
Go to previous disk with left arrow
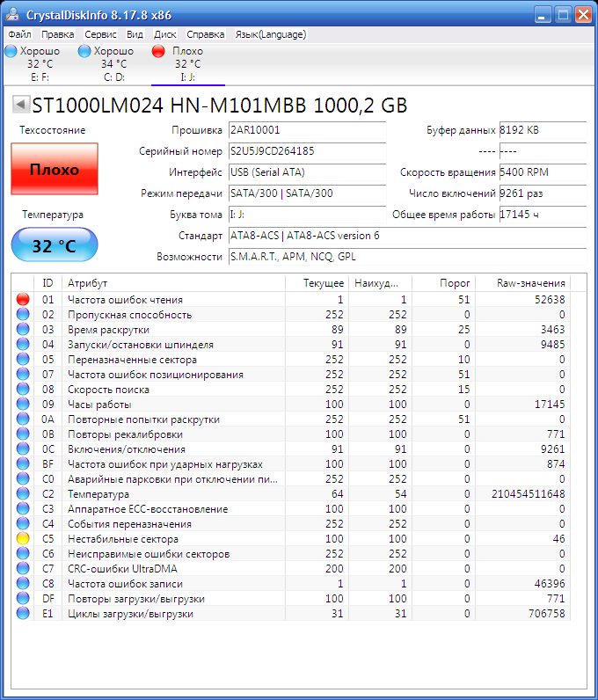tap(20, 105)
